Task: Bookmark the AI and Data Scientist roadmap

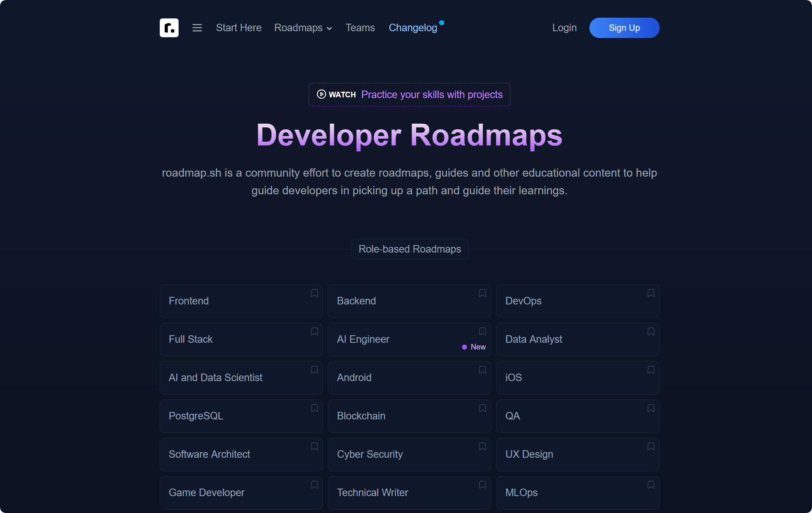Action: 314,370
